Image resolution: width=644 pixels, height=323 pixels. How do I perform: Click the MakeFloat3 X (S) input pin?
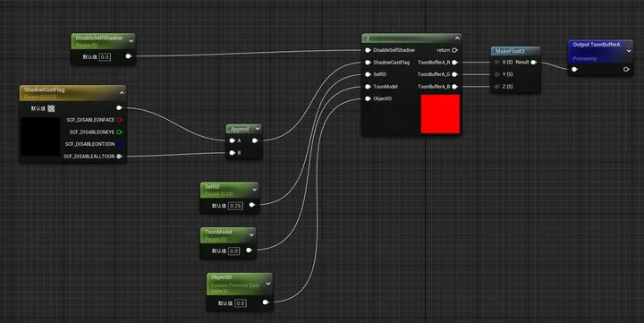click(x=497, y=62)
